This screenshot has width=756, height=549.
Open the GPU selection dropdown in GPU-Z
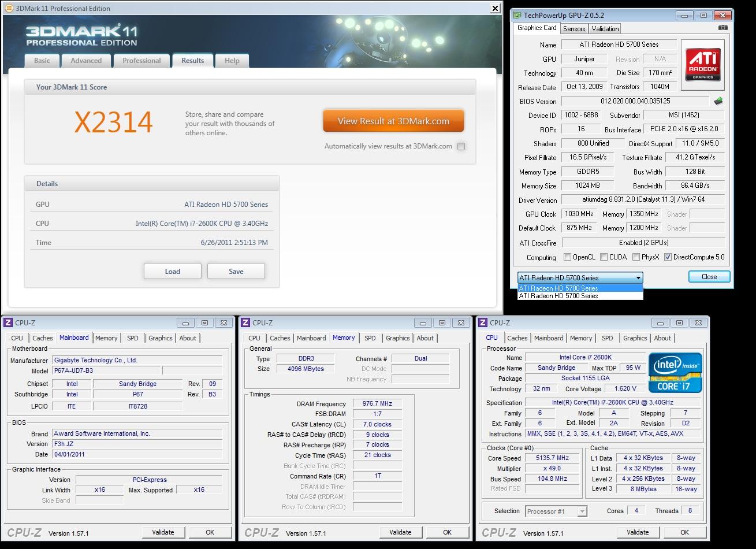click(x=580, y=277)
